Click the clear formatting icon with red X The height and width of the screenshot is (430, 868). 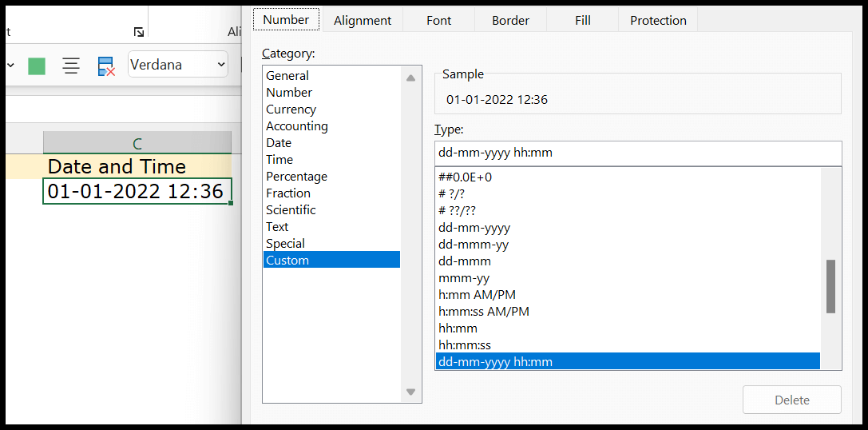[106, 66]
